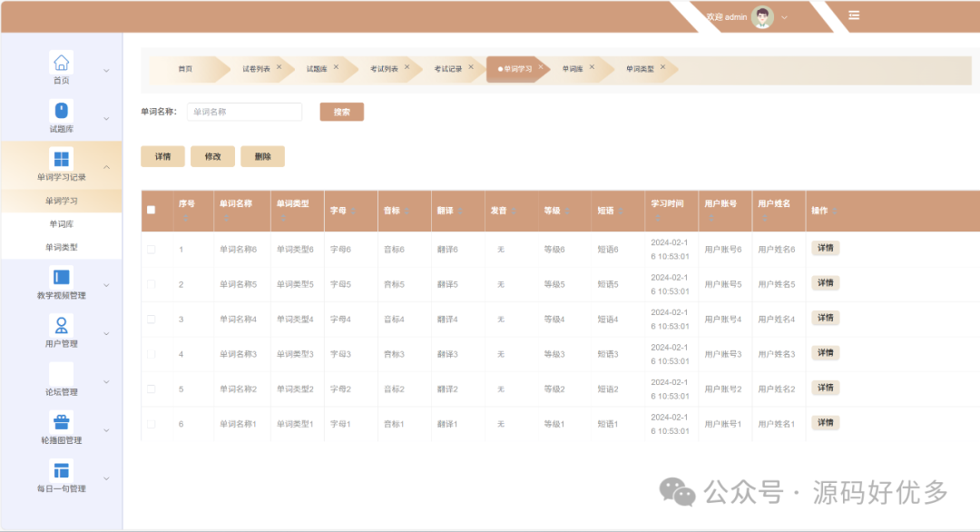Open the 单词库 sidebar submenu item
This screenshot has width=980, height=532.
coord(62,223)
